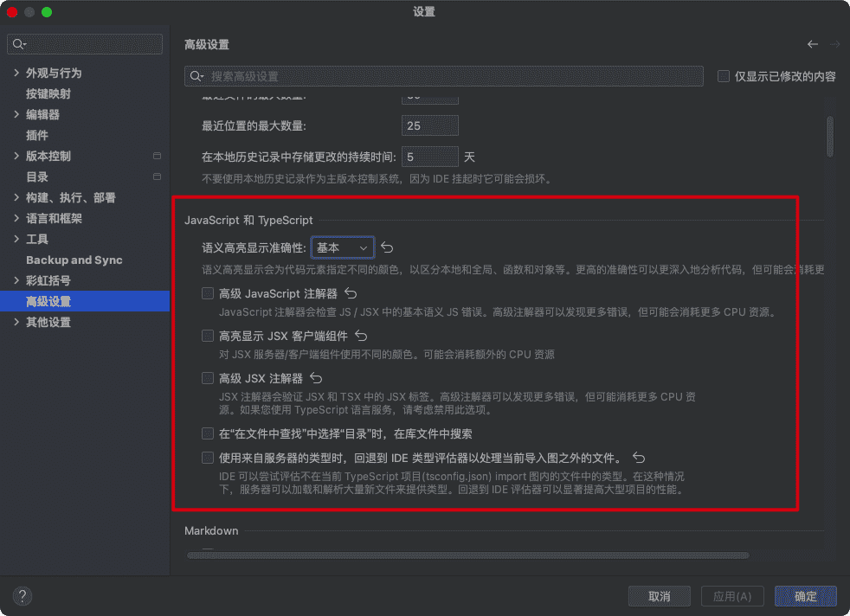Expand the 外观与行为 tree node

pyautogui.click(x=16, y=73)
